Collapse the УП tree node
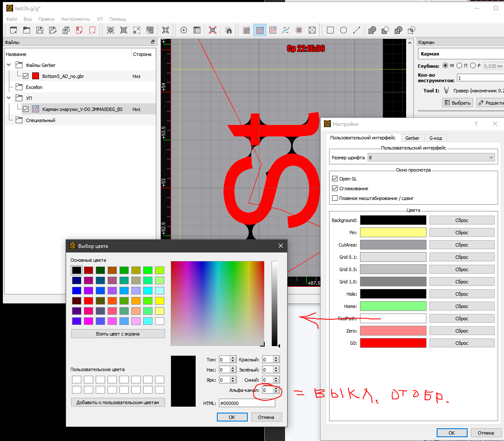 (x=9, y=98)
